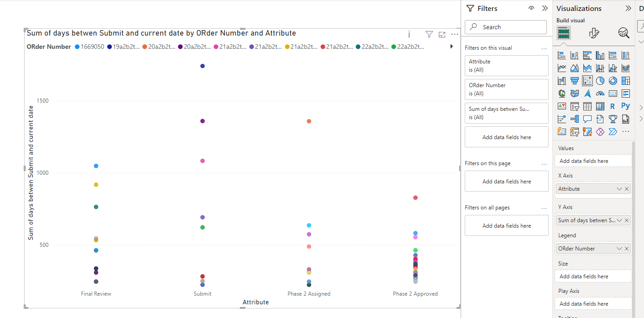Insert the Filled map visual
Image resolution: width=644 pixels, height=318 pixels.
point(575,94)
